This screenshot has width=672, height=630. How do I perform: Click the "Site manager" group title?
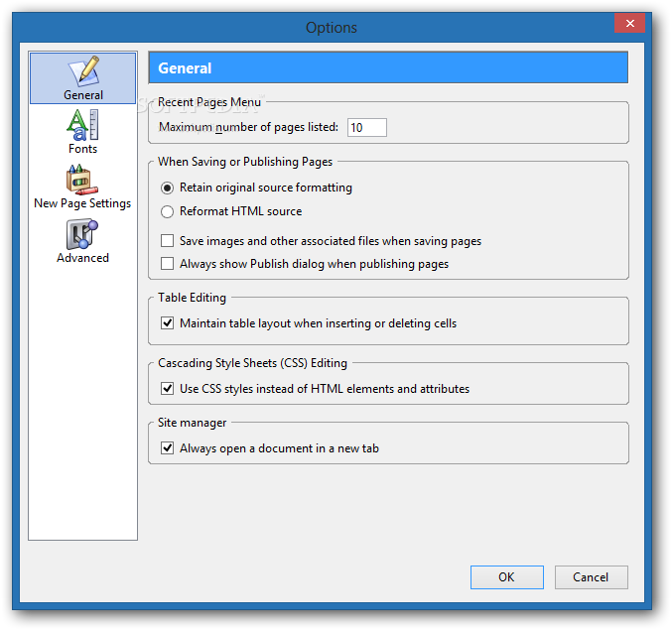point(192,423)
